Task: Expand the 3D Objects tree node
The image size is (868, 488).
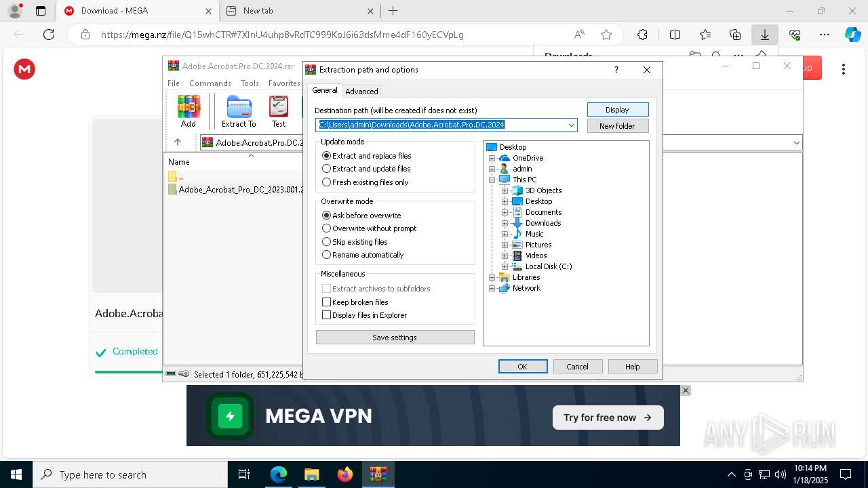Action: [505, 190]
